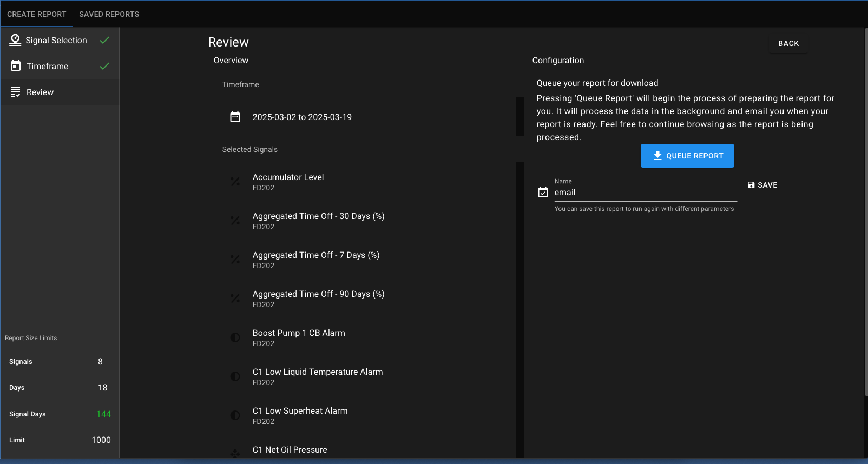Select the Aggregated Time Off - 90 Days signal
The height and width of the screenshot is (464, 868).
pos(318,299)
